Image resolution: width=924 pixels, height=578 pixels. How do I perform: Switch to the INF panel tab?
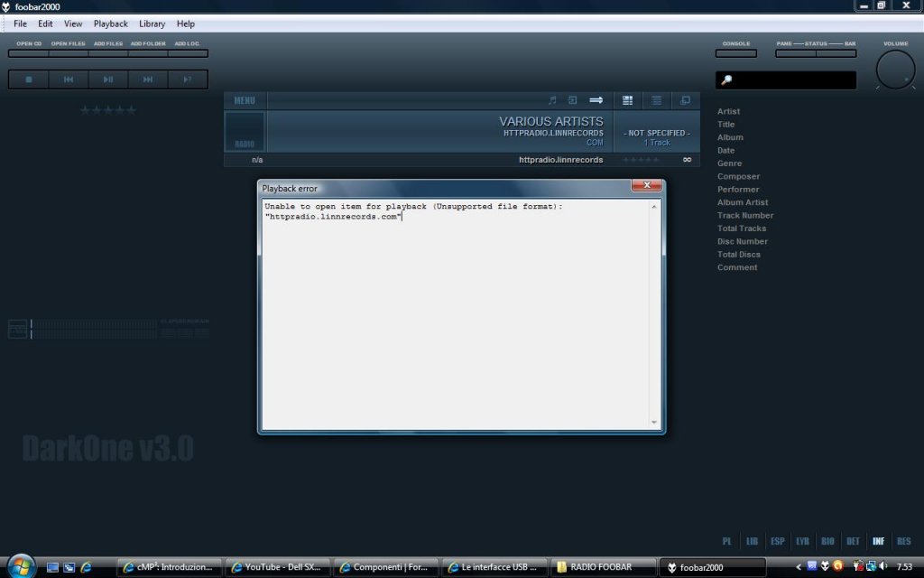click(x=878, y=541)
